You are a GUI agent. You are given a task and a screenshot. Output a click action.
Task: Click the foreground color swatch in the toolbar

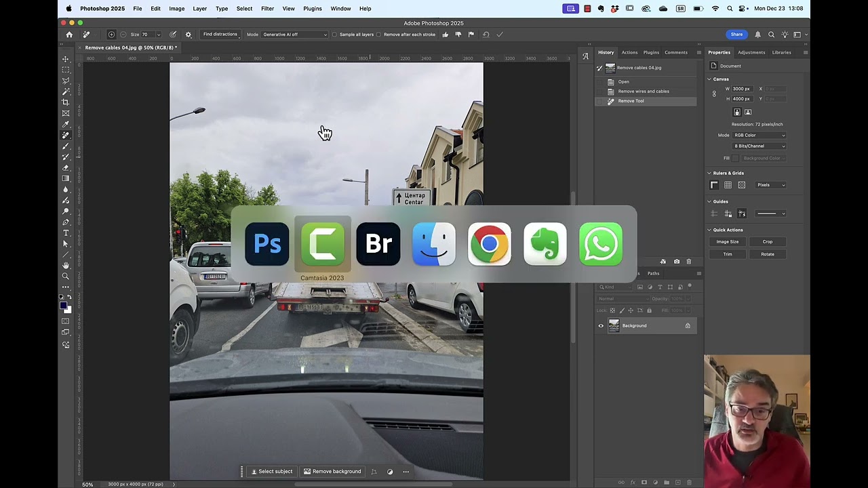pos(64,305)
